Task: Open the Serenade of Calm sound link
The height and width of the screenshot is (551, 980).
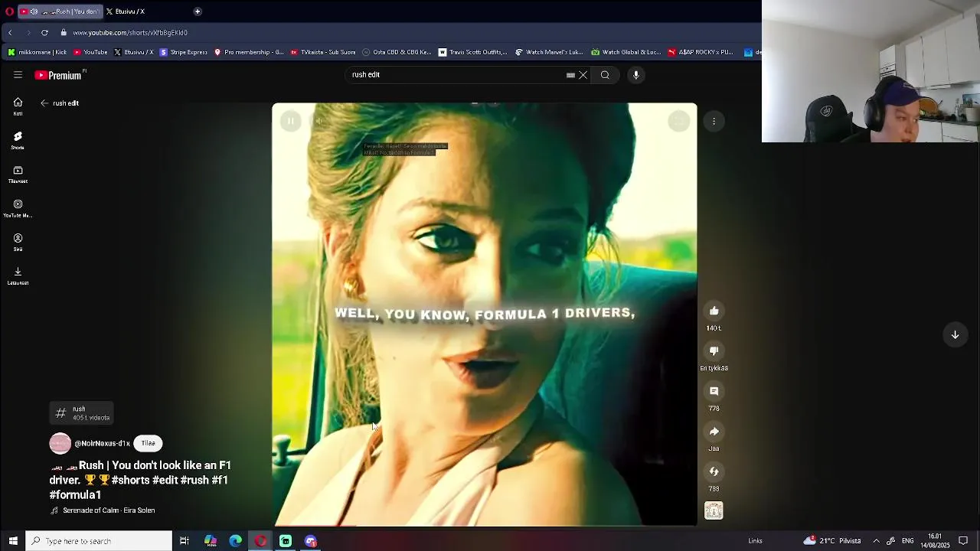Action: [x=109, y=510]
